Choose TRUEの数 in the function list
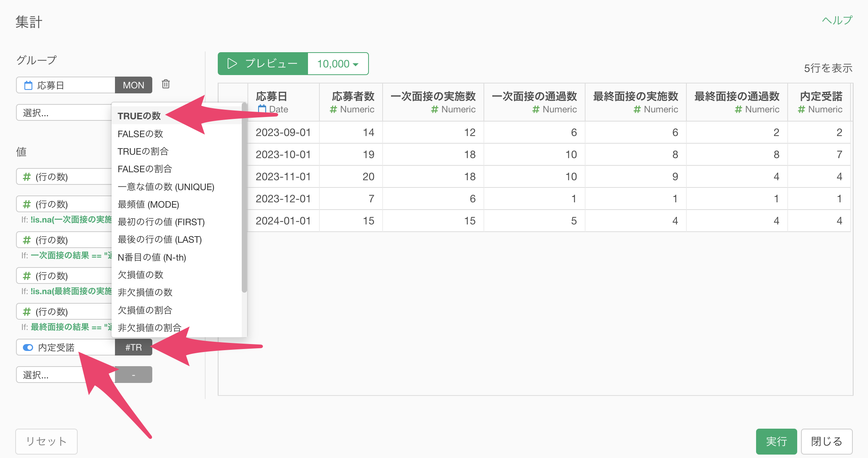This screenshot has height=458, width=868. pos(177,116)
